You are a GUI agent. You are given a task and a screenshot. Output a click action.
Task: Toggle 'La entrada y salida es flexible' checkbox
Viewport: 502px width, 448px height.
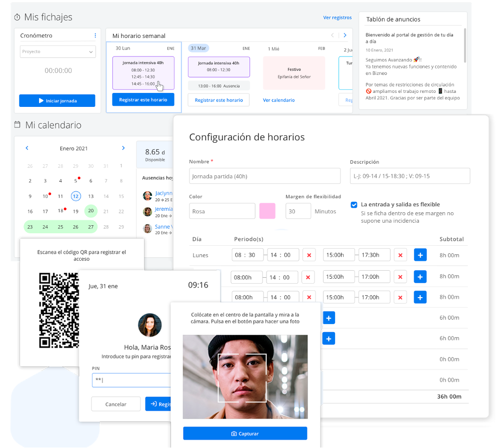click(x=354, y=205)
